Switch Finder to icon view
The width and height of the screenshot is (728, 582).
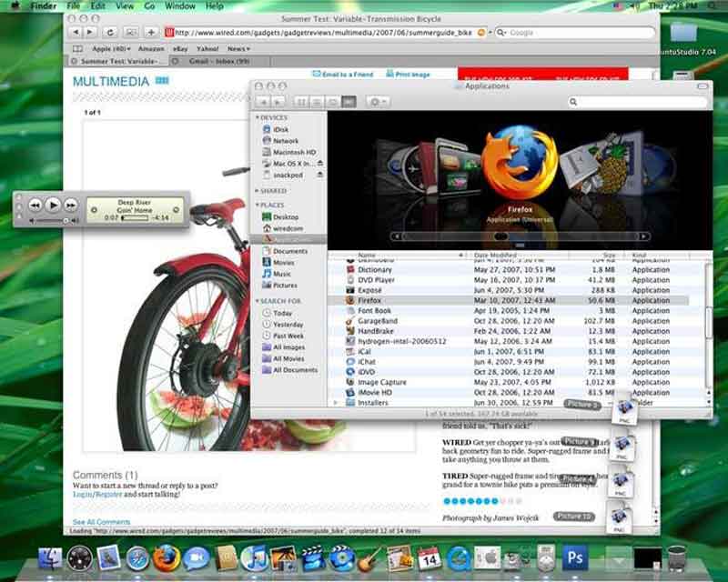point(301,102)
